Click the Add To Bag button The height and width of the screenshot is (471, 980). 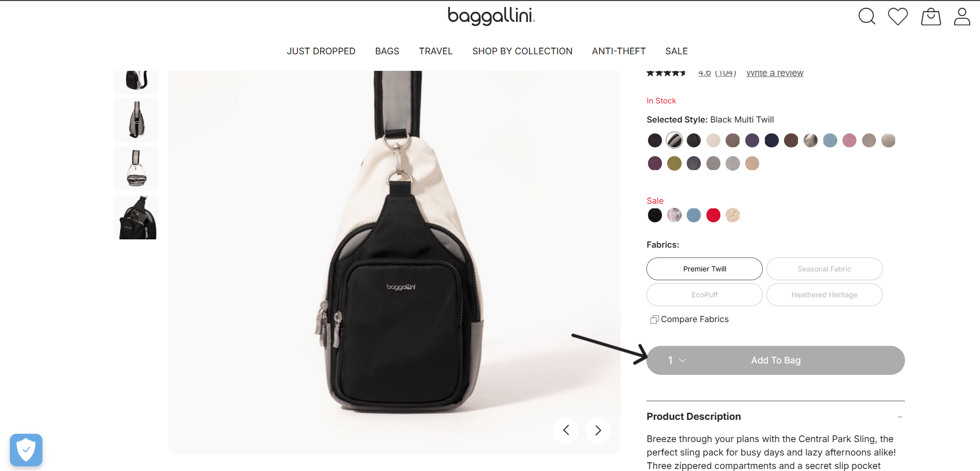click(x=776, y=360)
